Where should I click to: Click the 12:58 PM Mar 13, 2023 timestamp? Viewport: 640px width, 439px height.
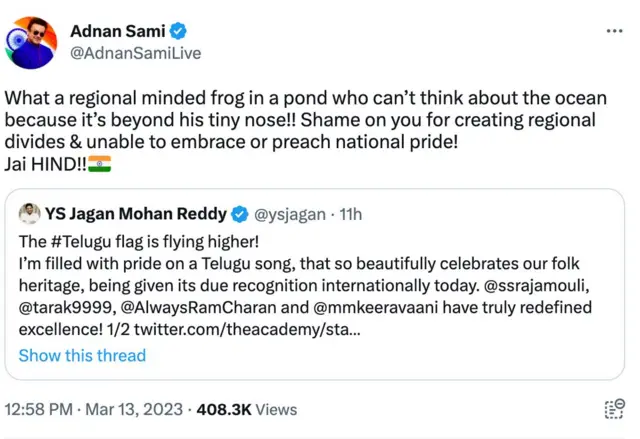tap(94, 409)
